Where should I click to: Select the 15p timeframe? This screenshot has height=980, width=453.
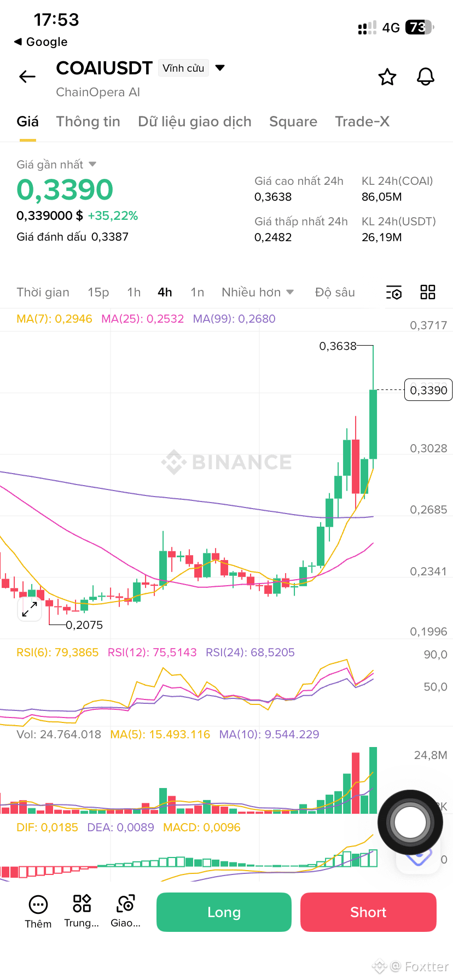[98, 293]
